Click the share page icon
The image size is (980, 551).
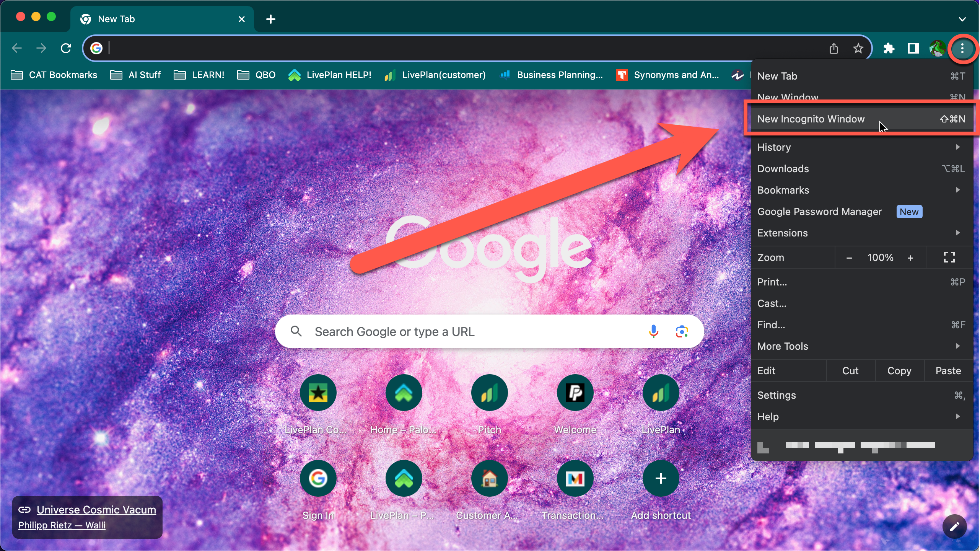833,48
